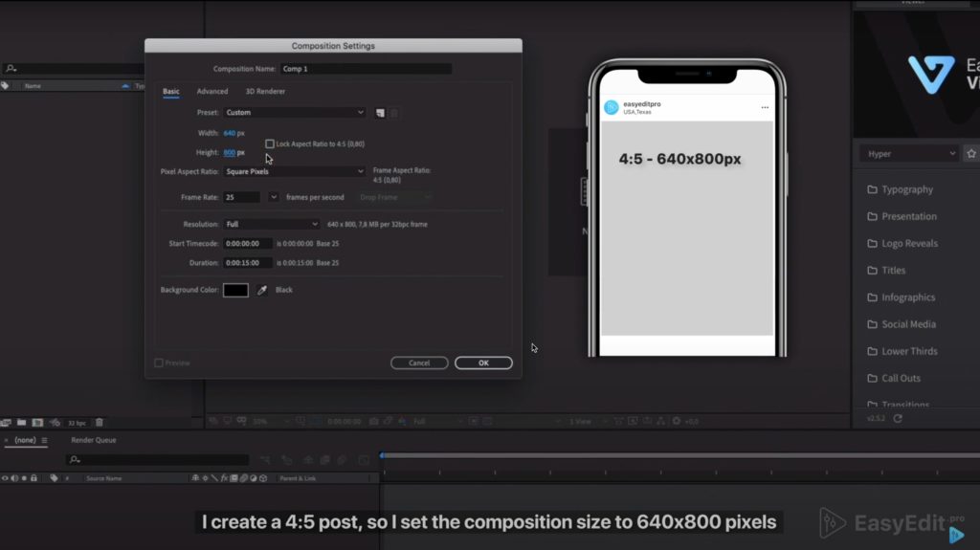Click the OK button
This screenshot has width=980, height=550.
tap(483, 363)
